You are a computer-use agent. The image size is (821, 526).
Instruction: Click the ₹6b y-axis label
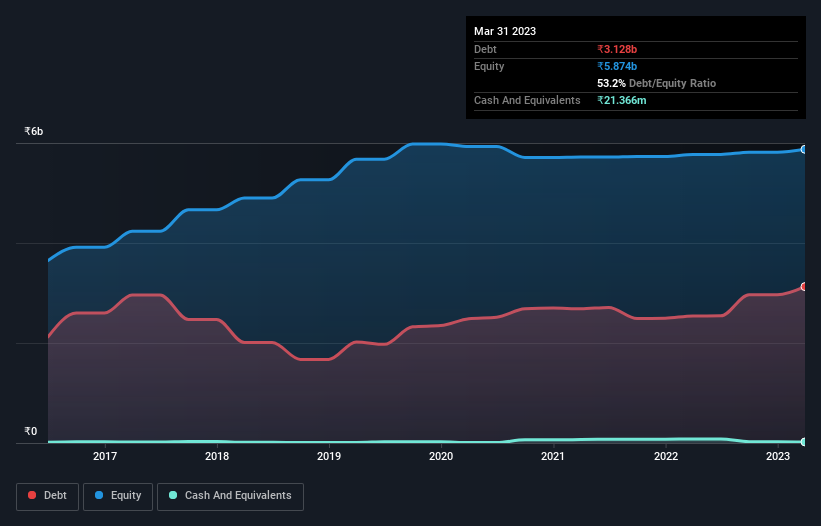click(34, 131)
